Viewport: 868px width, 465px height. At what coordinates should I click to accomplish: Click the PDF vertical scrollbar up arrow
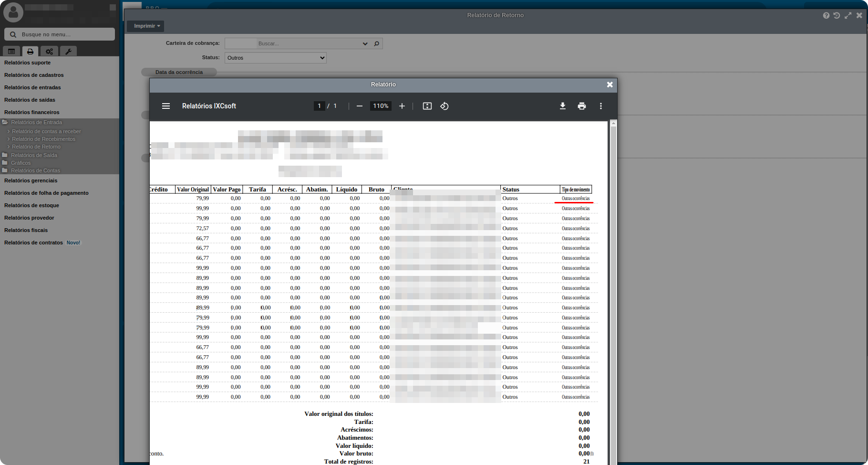pyautogui.click(x=613, y=123)
